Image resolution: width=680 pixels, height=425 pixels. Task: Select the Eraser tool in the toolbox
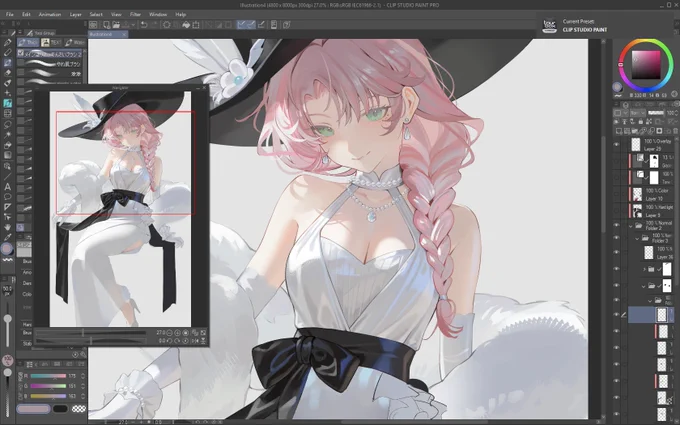coord(7,72)
